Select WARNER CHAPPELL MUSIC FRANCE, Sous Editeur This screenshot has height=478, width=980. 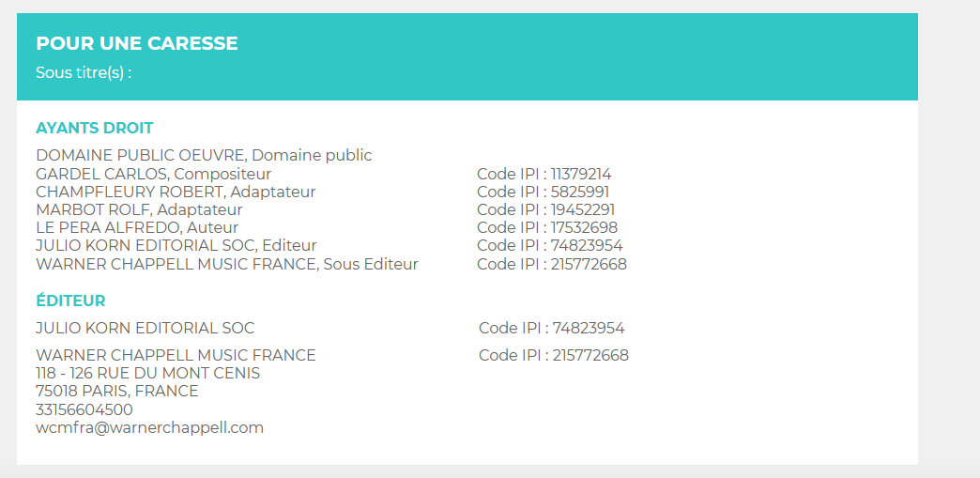[227, 264]
